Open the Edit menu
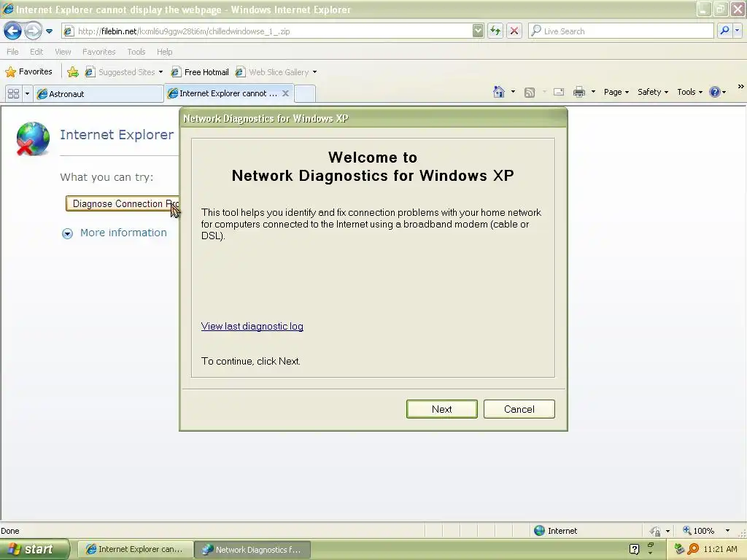The height and width of the screenshot is (560, 747). [x=36, y=52]
